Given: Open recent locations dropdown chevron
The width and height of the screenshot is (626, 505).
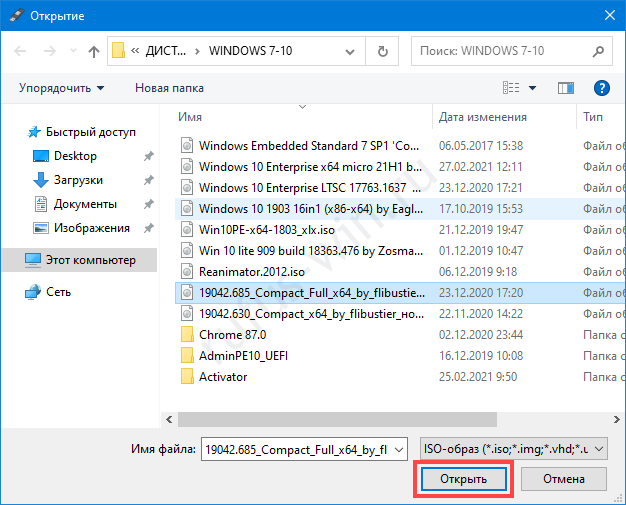Looking at the screenshot, I should pos(73,51).
